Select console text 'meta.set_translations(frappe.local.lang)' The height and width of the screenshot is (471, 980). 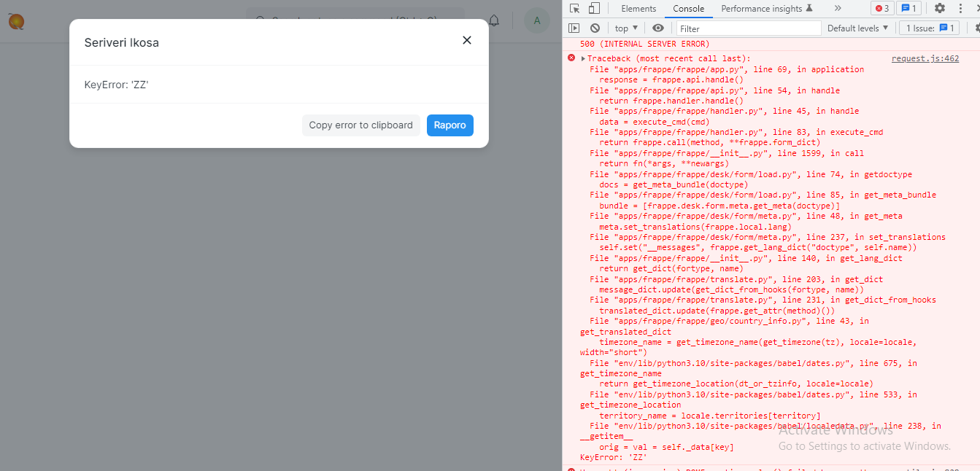pos(695,227)
